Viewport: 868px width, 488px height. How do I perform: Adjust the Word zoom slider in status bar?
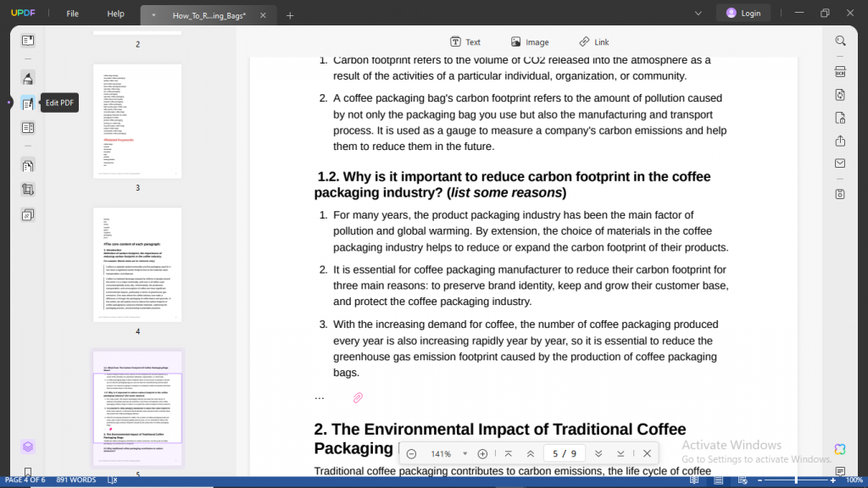[795, 480]
